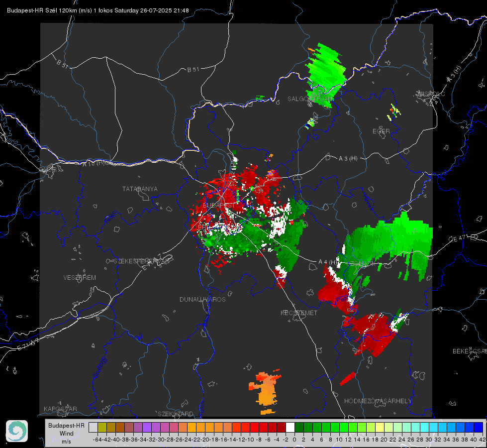Image resolution: width=487 pixels, height=448 pixels.
Task: Click the KAPOSVÁR city label
Action: click(x=60, y=409)
